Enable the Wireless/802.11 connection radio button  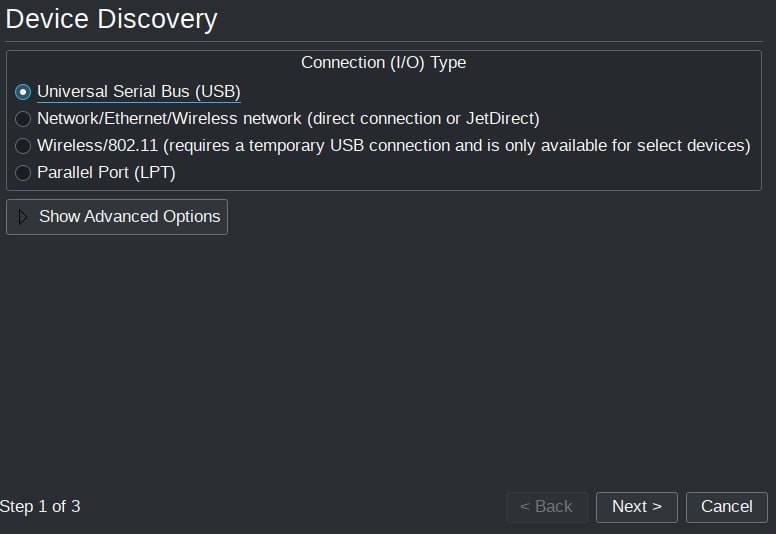24,146
